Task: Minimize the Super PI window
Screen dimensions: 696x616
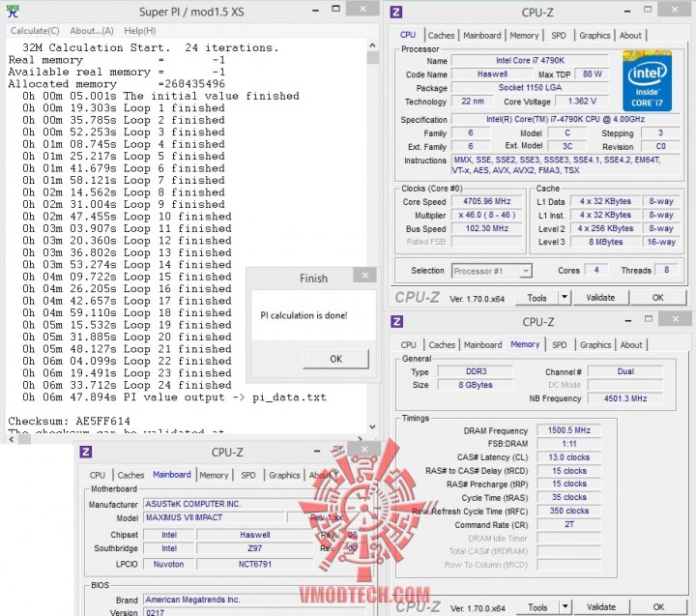Action: 315,10
